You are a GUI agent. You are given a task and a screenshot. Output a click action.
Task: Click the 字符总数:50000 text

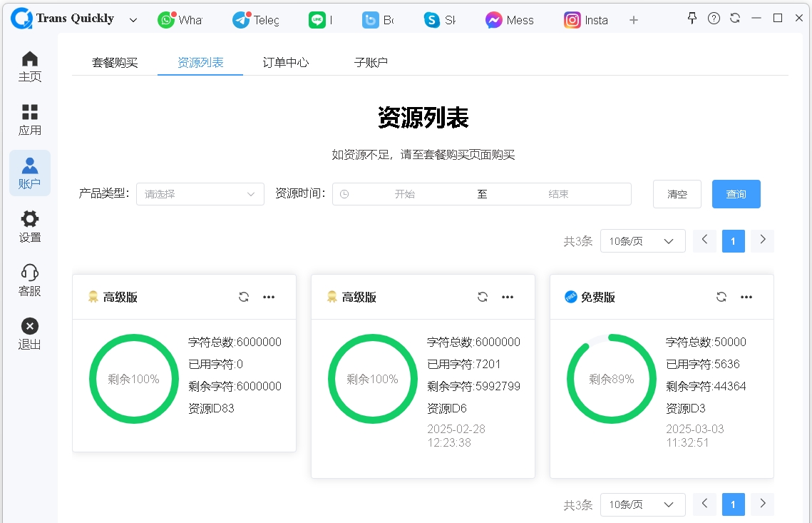pyautogui.click(x=706, y=342)
